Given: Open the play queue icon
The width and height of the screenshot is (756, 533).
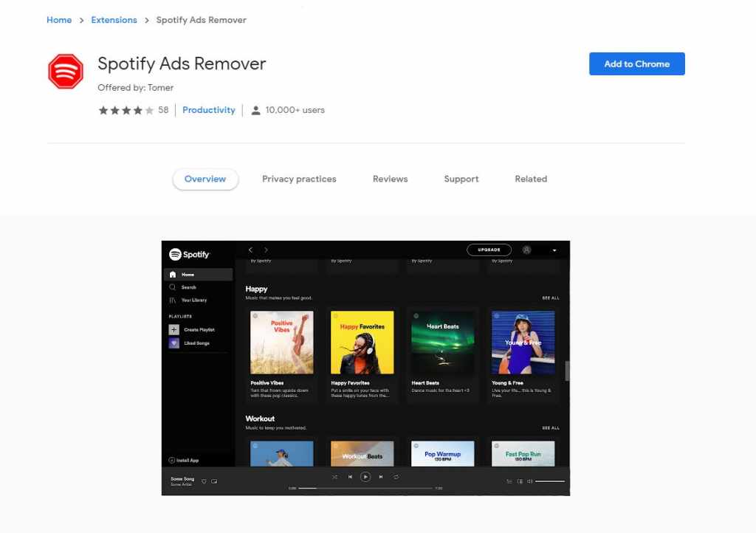Looking at the screenshot, I should coord(509,481).
